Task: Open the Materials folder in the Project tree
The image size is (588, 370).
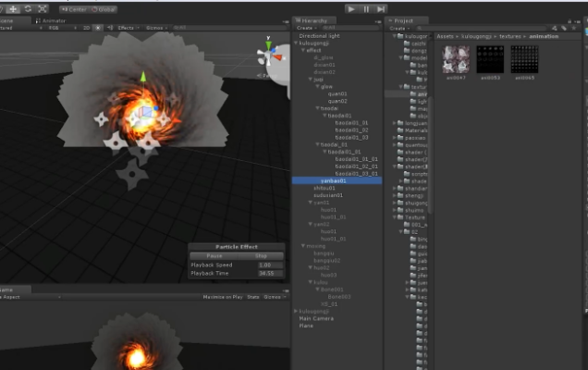Action: click(x=416, y=130)
